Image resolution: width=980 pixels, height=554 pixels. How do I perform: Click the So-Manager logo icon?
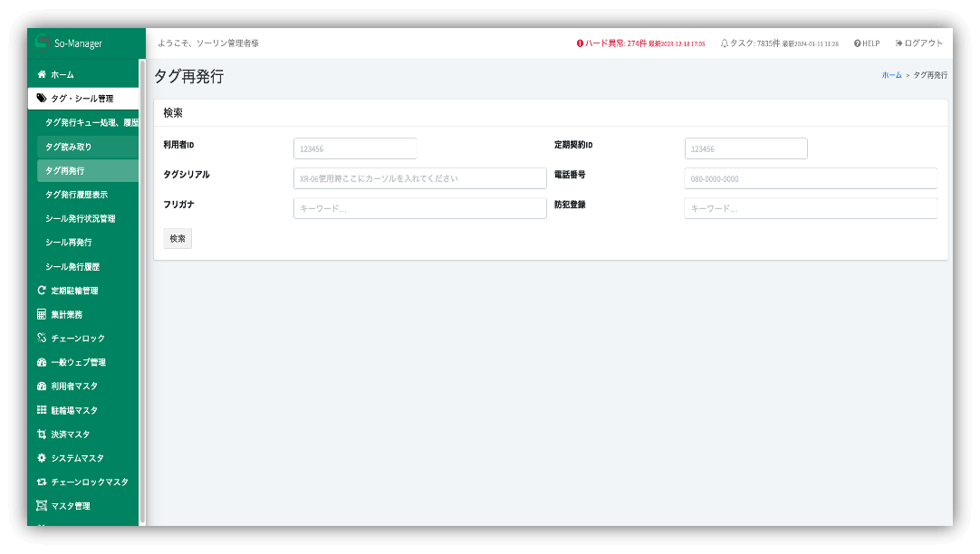click(41, 43)
